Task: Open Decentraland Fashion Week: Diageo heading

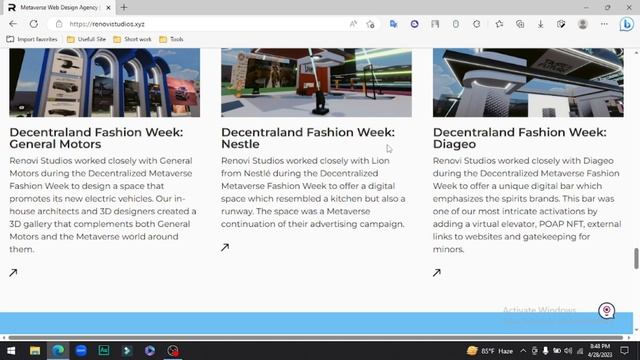Action: tap(520, 138)
